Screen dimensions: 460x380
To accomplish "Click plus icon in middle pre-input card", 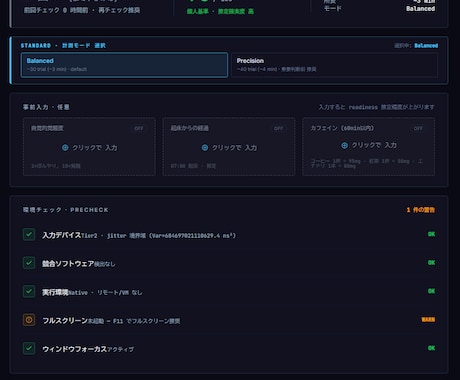I will 205,148.
